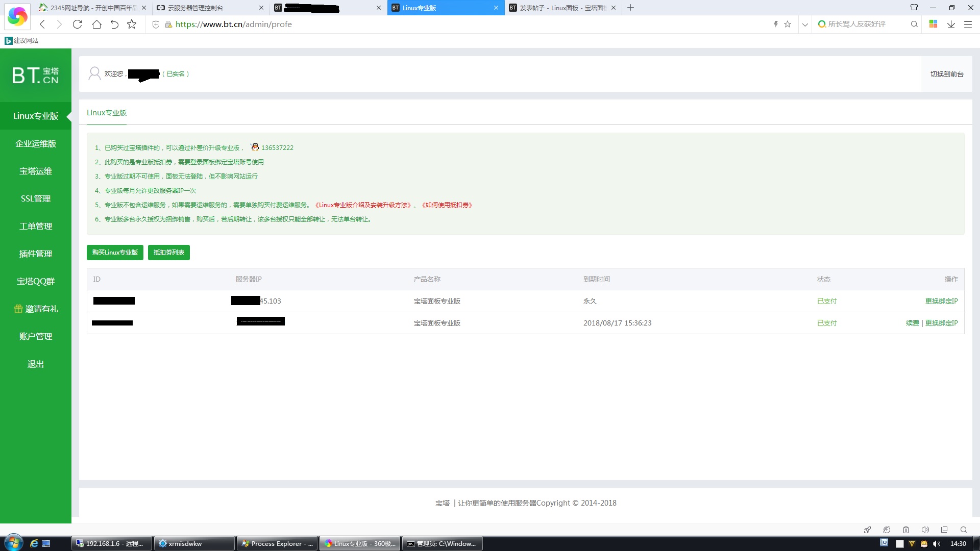Click 如何使用抵扣券 red link
Image resolution: width=980 pixels, height=551 pixels.
[x=447, y=205]
